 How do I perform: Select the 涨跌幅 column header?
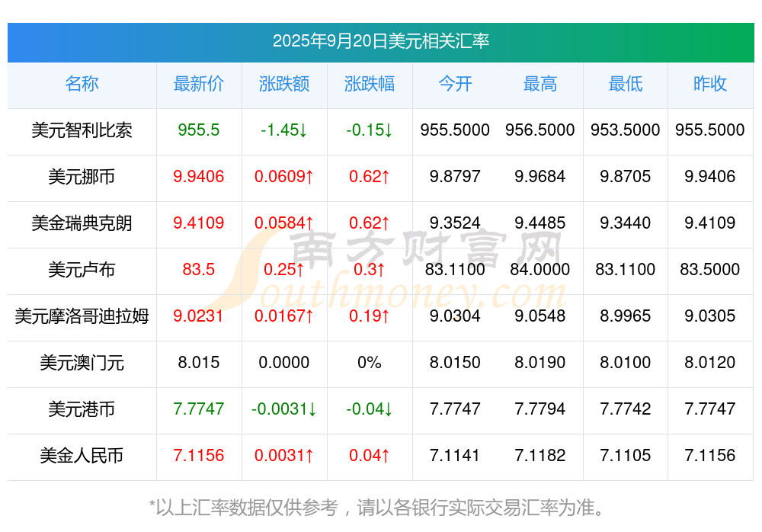(370, 84)
